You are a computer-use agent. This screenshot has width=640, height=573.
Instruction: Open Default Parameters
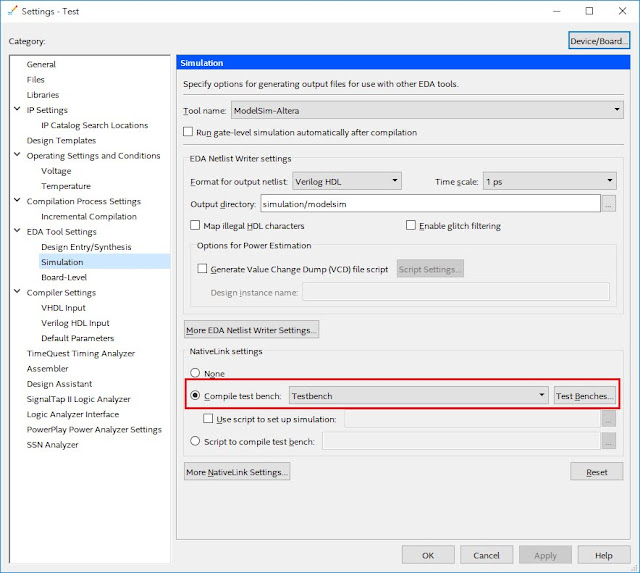77,338
